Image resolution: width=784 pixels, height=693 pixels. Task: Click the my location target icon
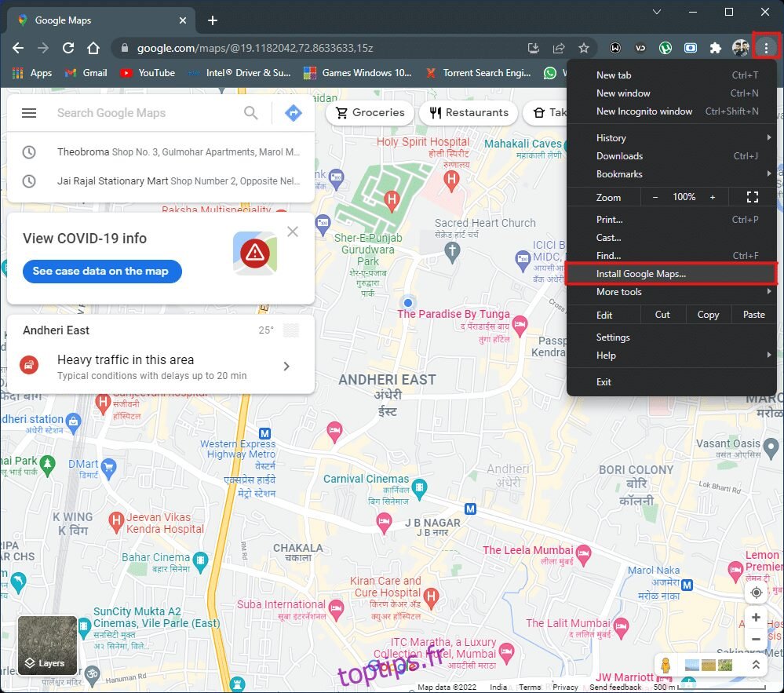pos(756,593)
